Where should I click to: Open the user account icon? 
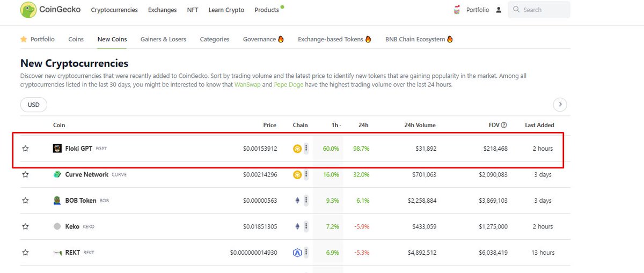[x=499, y=10]
